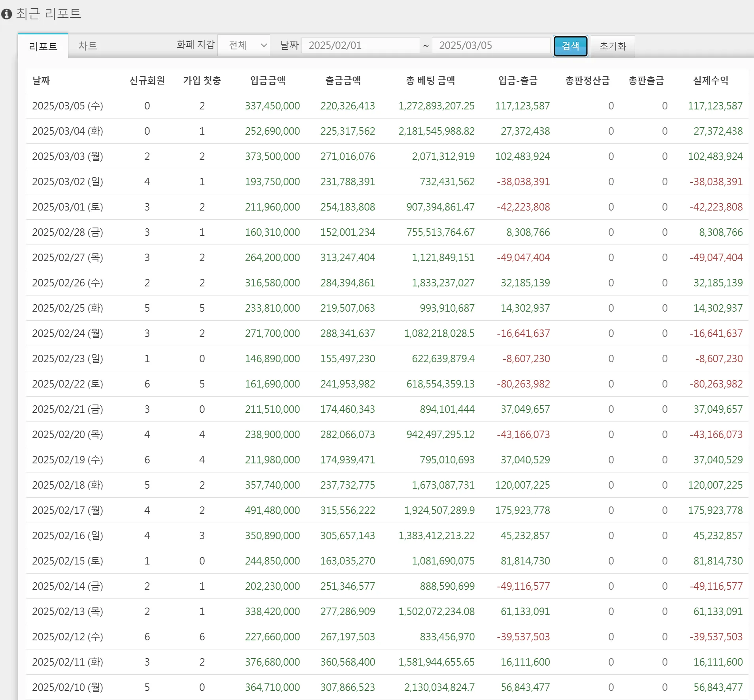Screen dimensions: 754x700
Task: Click deposit amount 337,450,000
Action: [272, 106]
